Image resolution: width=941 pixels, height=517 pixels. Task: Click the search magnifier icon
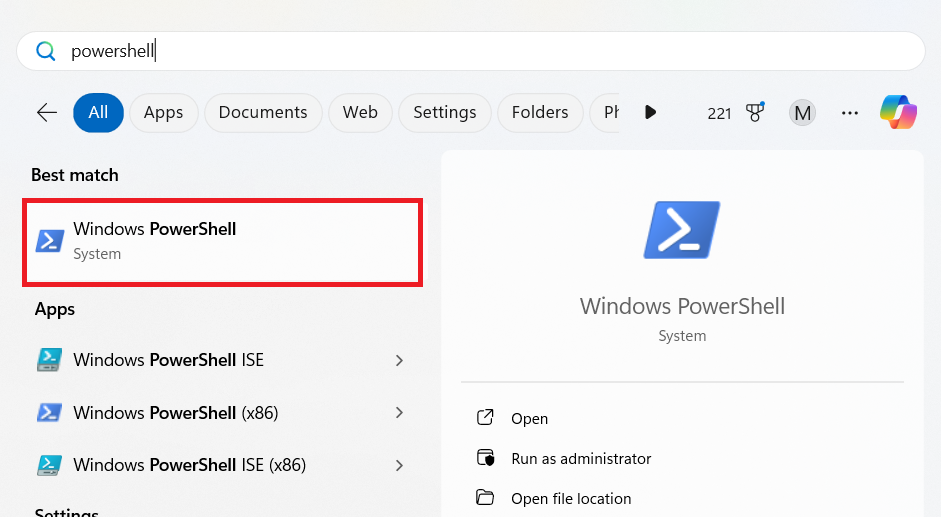pyautogui.click(x=46, y=51)
